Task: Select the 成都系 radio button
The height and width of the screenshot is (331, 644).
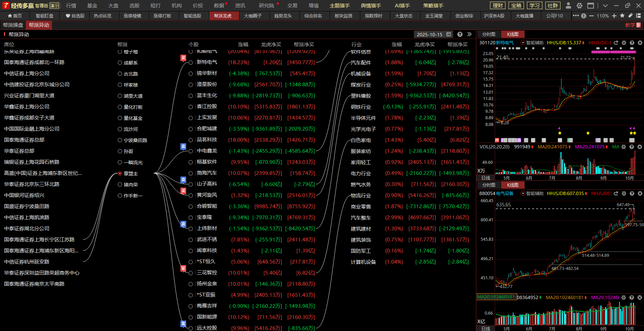Action: 120,62
